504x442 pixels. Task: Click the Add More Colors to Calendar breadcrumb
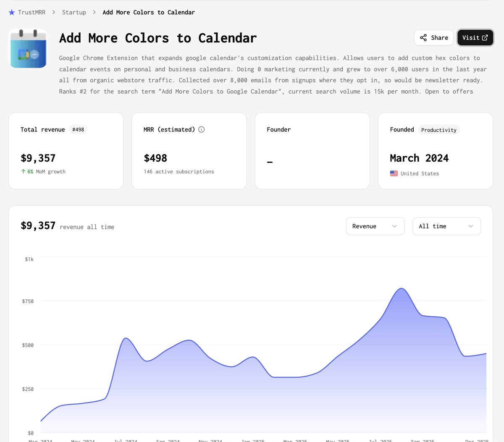[x=149, y=12]
